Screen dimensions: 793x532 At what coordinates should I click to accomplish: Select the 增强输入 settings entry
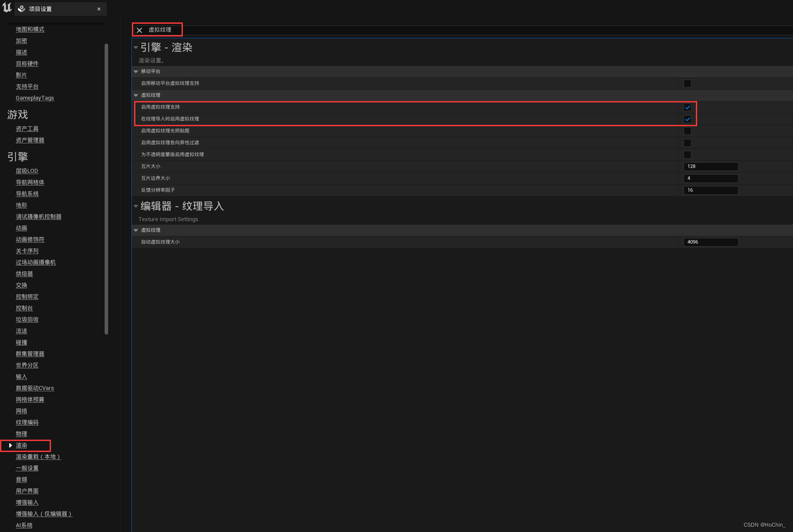tap(27, 502)
